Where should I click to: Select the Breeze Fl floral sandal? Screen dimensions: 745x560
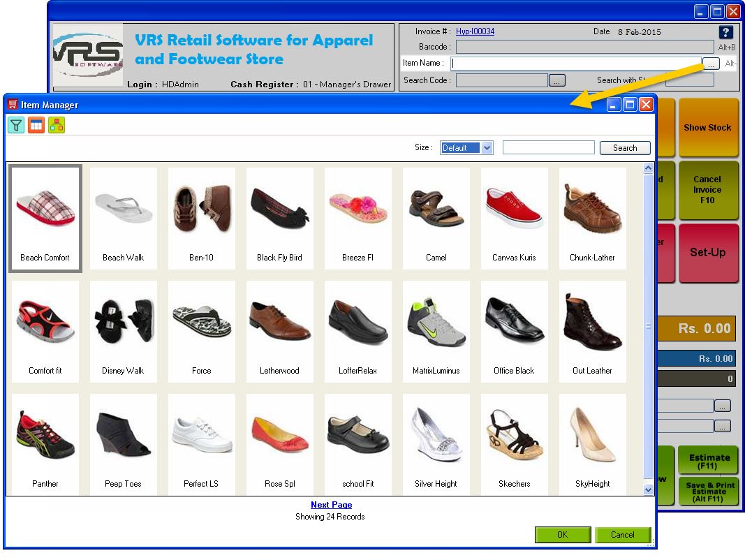tap(357, 219)
